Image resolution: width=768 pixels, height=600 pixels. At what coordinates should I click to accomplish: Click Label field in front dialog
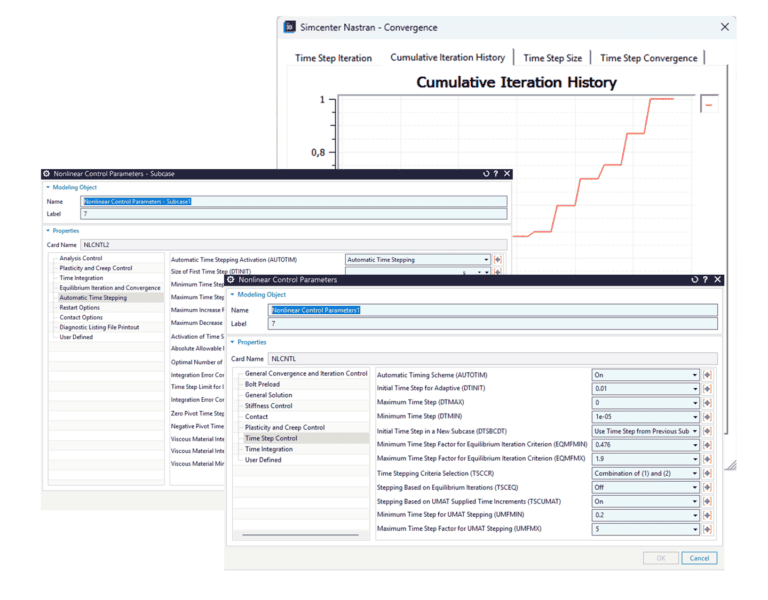click(493, 323)
